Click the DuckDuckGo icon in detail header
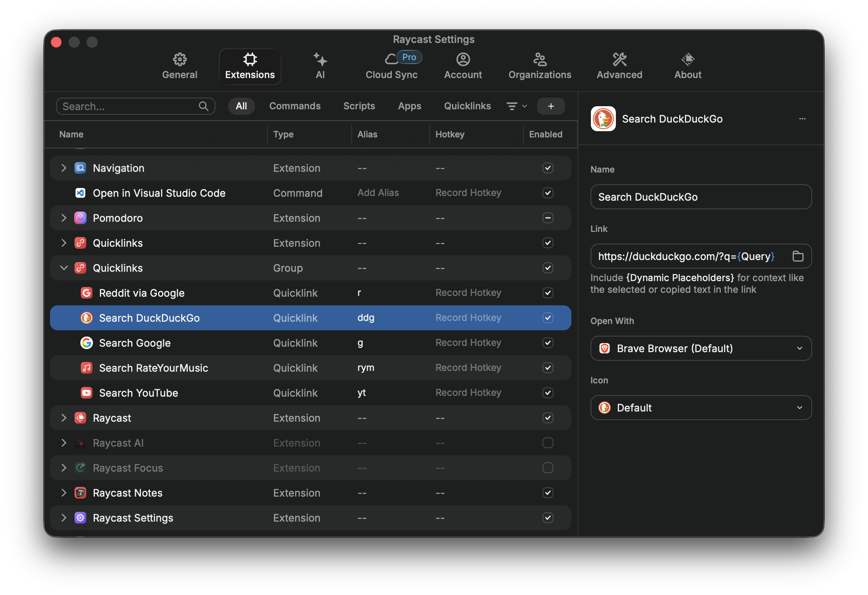The height and width of the screenshot is (595, 868). point(603,119)
